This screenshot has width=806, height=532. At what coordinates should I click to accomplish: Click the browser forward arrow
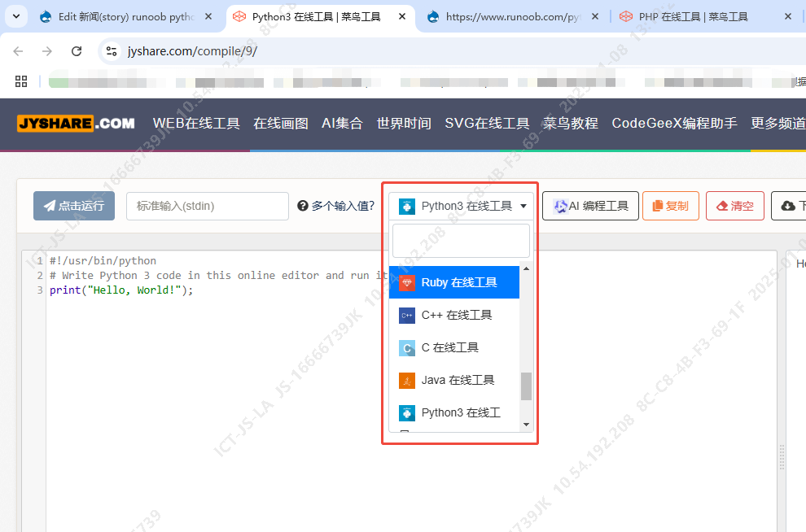[46, 51]
